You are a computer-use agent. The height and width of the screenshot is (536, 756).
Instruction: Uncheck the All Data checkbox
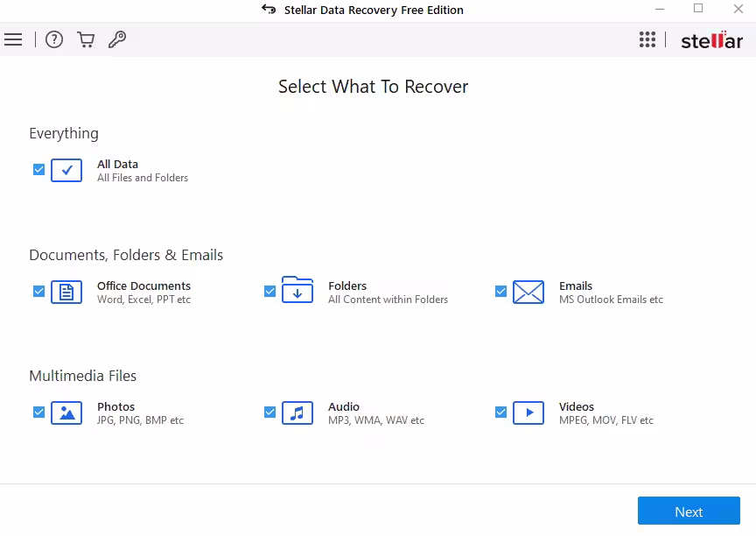click(38, 170)
